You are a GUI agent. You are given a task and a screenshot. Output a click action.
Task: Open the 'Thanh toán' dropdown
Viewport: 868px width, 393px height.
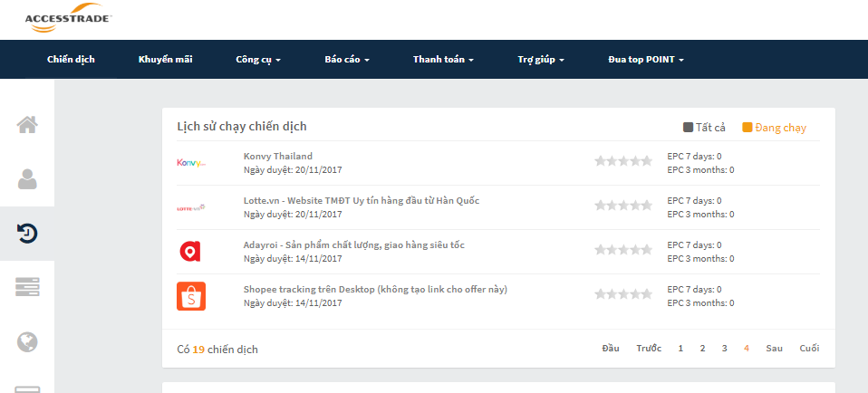point(443,60)
